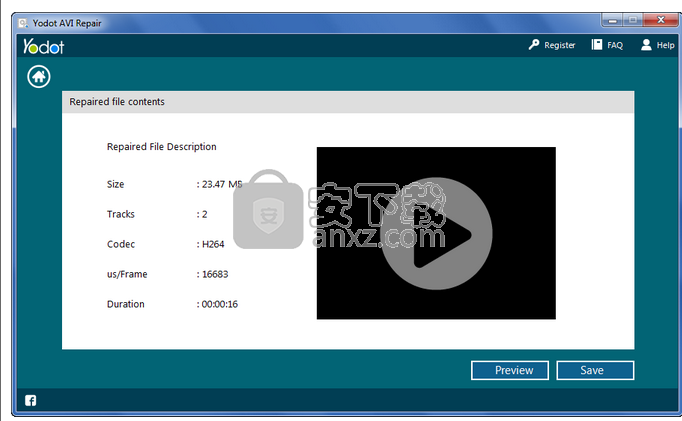
Task: Click the Codec label
Action: tap(121, 244)
